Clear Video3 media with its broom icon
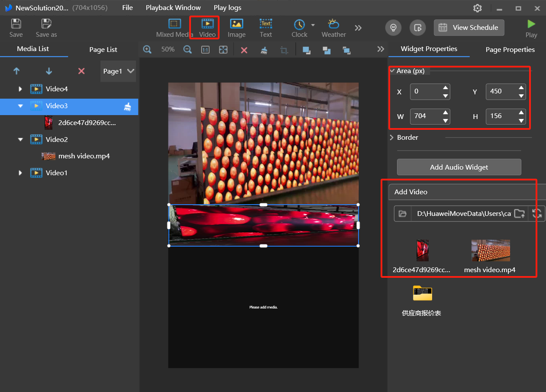Screen dimensions: 546x392 (x=127, y=106)
